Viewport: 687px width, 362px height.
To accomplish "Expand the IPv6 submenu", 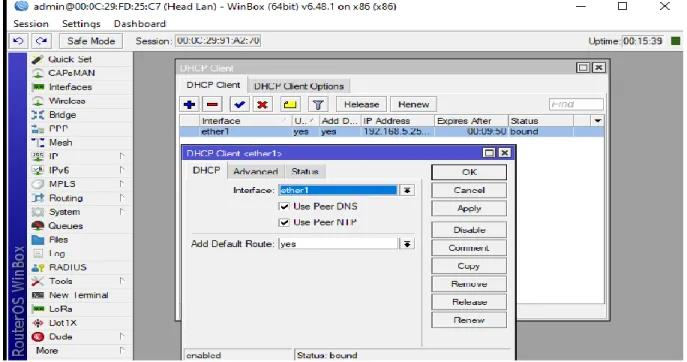I will 122,170.
